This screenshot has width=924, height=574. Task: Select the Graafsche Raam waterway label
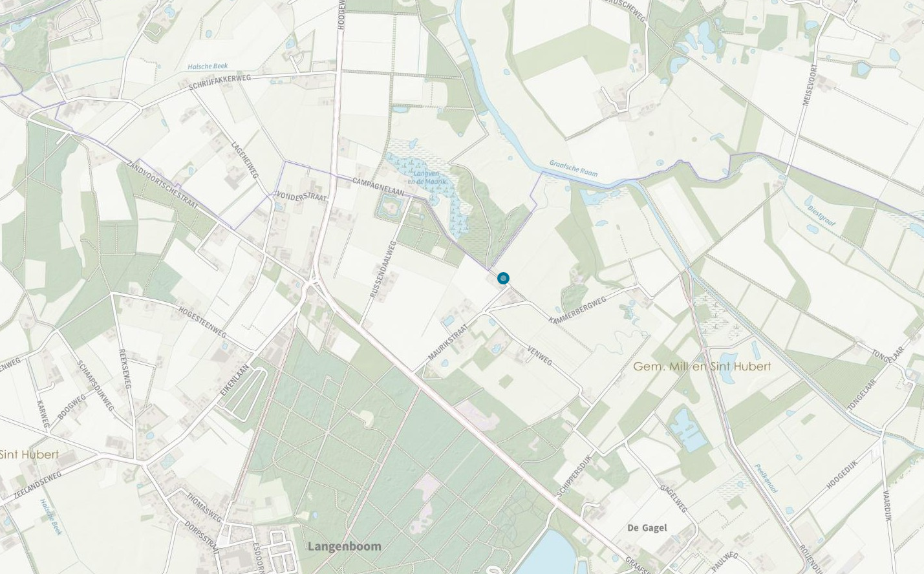pos(574,169)
